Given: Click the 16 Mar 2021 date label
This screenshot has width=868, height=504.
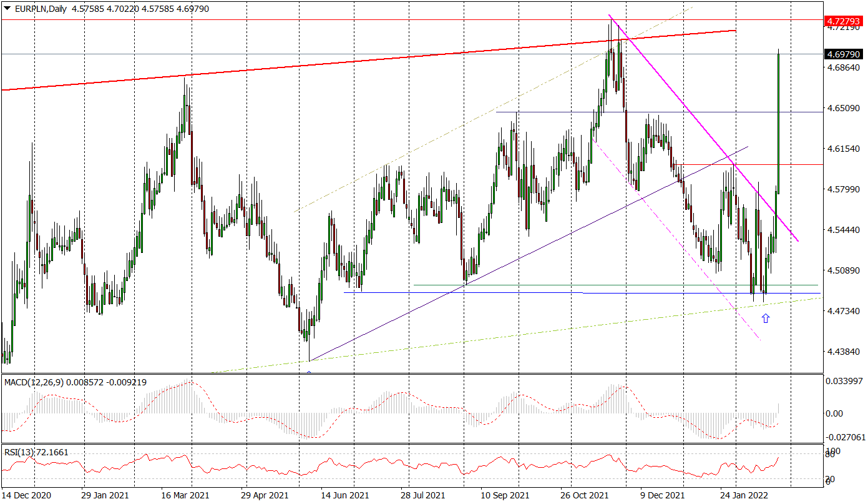Looking at the screenshot, I should click(186, 495).
